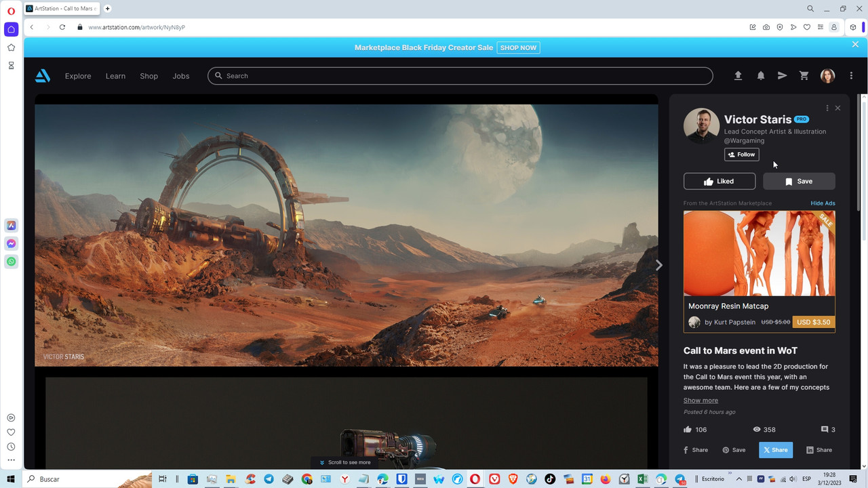Open Telegram from the taskbar
868x488 pixels.
[269, 479]
